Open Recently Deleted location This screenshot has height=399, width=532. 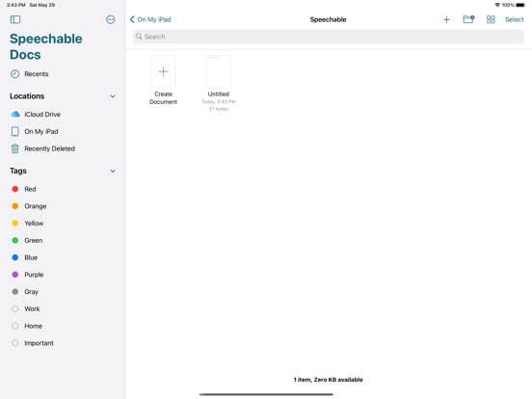coord(42,148)
